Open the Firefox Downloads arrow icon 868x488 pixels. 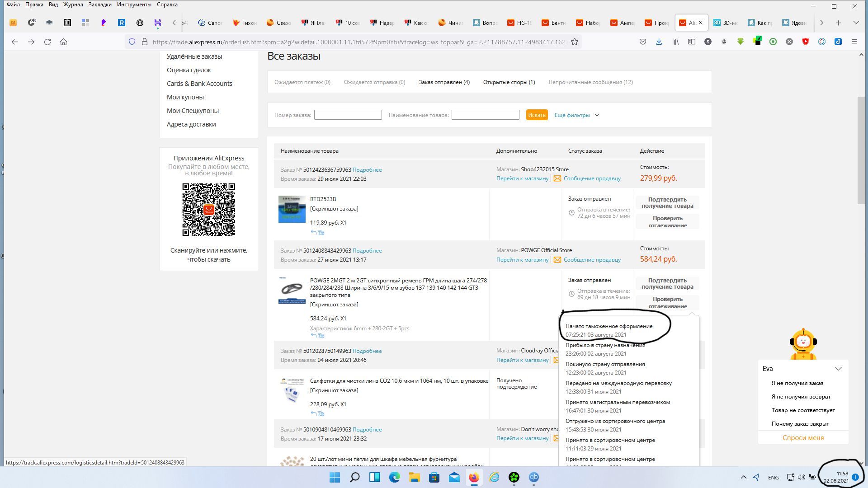click(x=659, y=42)
